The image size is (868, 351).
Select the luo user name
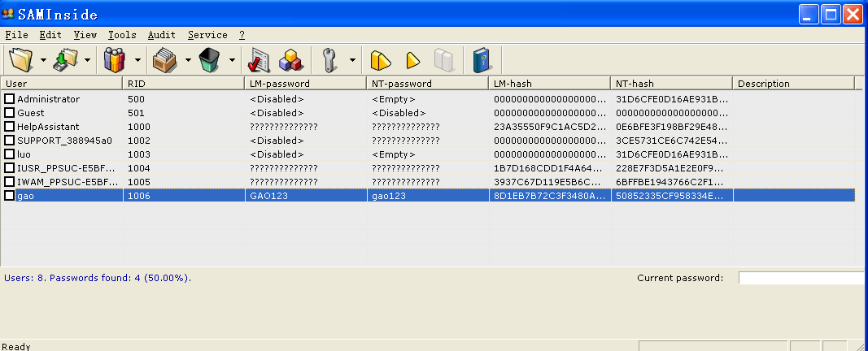tap(24, 154)
